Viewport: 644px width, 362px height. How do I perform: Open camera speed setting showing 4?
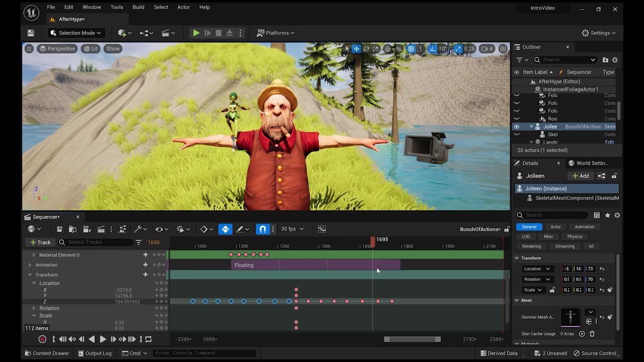click(487, 49)
